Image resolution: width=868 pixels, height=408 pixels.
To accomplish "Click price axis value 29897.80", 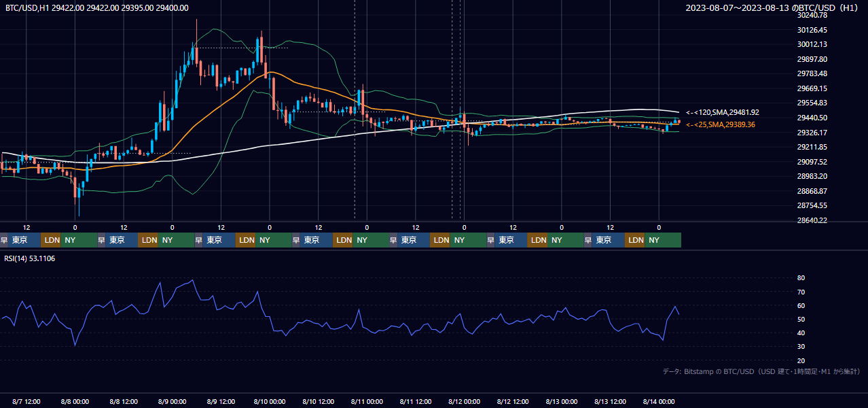I will [812, 59].
